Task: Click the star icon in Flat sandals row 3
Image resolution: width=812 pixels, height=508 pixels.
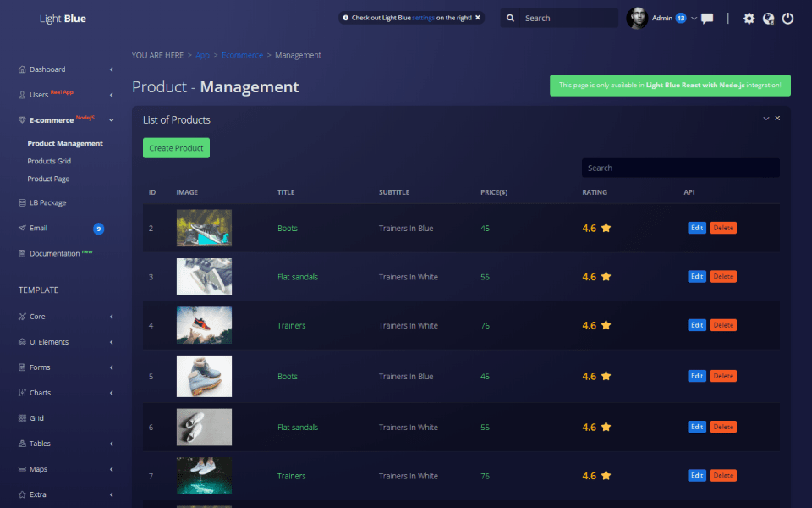Action: (606, 277)
